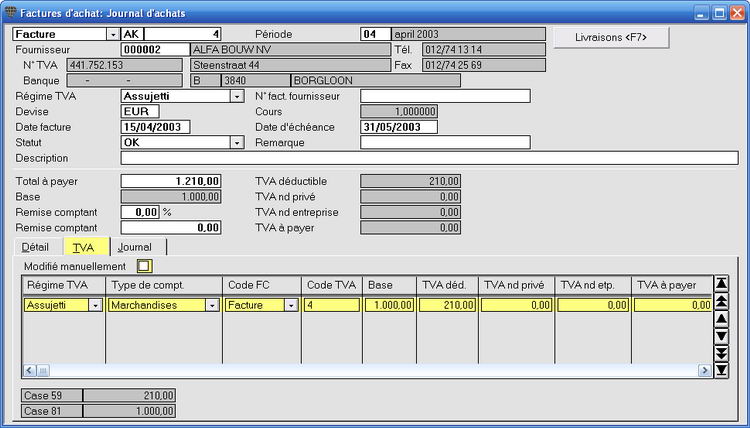The width and height of the screenshot is (750, 428).
Task: Click the postal code 3840 field
Action: click(255, 81)
